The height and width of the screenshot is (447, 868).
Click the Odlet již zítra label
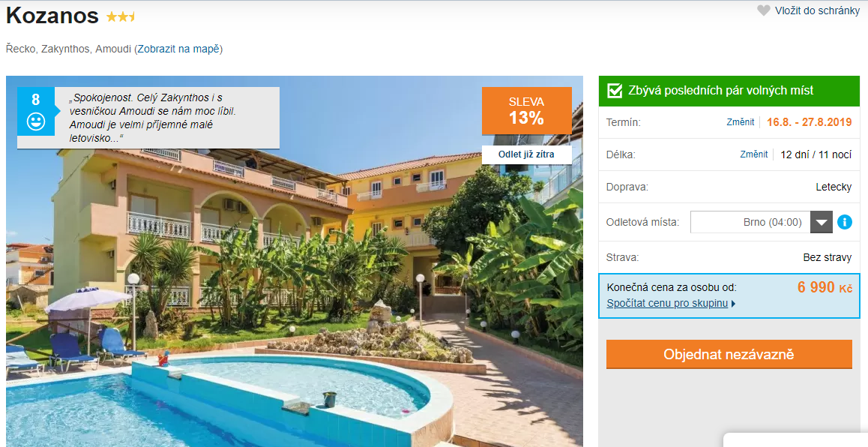coord(526,154)
